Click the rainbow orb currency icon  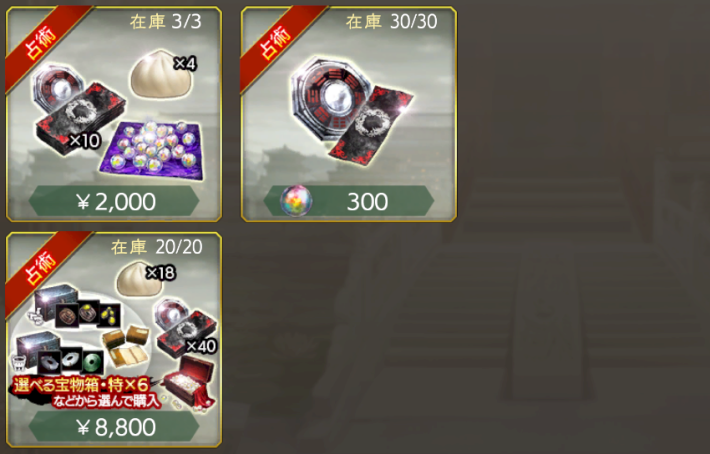point(296,201)
